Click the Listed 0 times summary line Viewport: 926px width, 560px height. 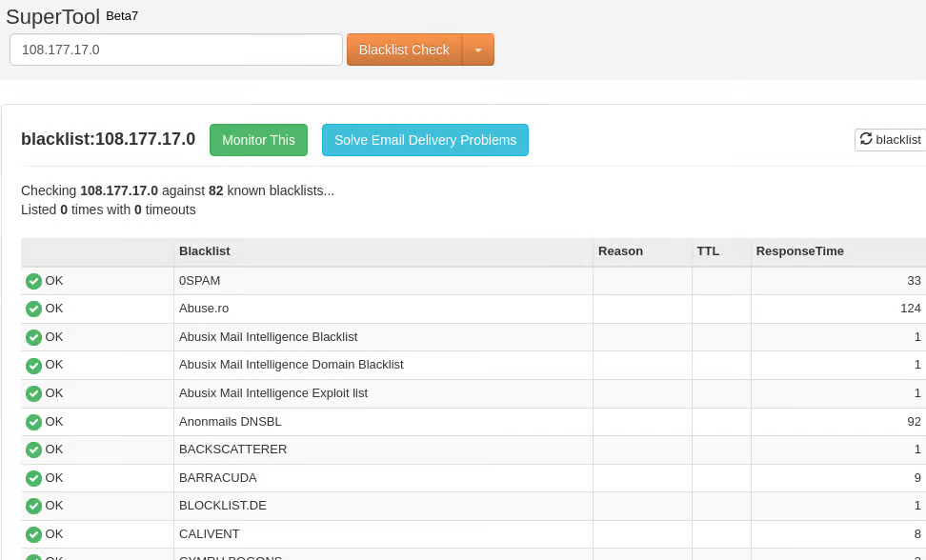click(x=109, y=210)
